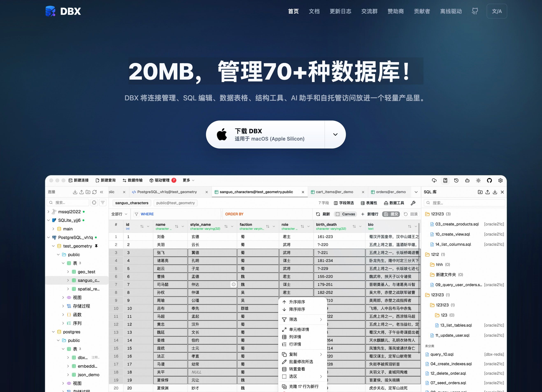Select the 更新日志 nav item
542x392 pixels.
pos(341,11)
